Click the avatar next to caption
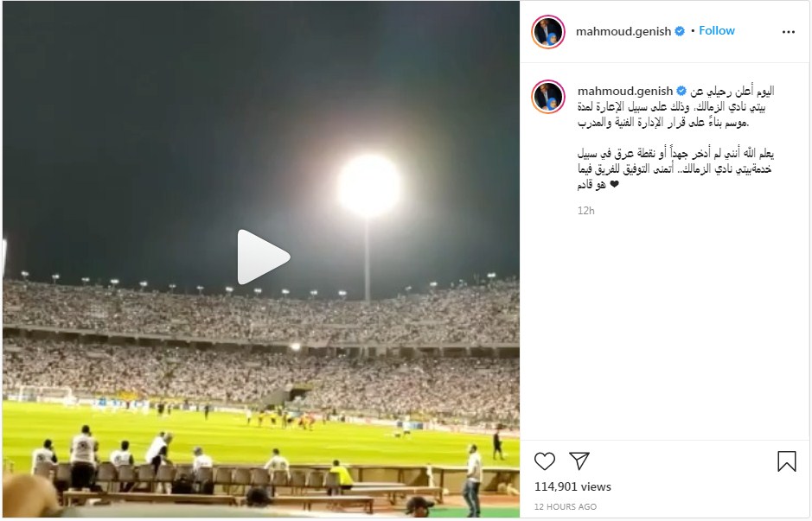The image size is (812, 521). (x=548, y=96)
